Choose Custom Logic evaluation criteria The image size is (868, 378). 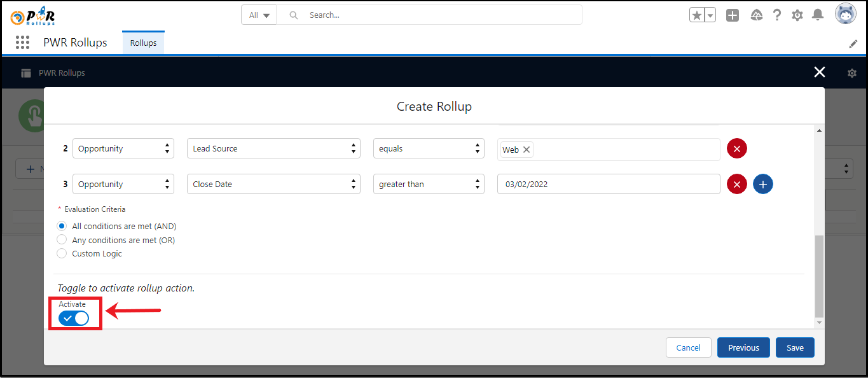point(62,253)
